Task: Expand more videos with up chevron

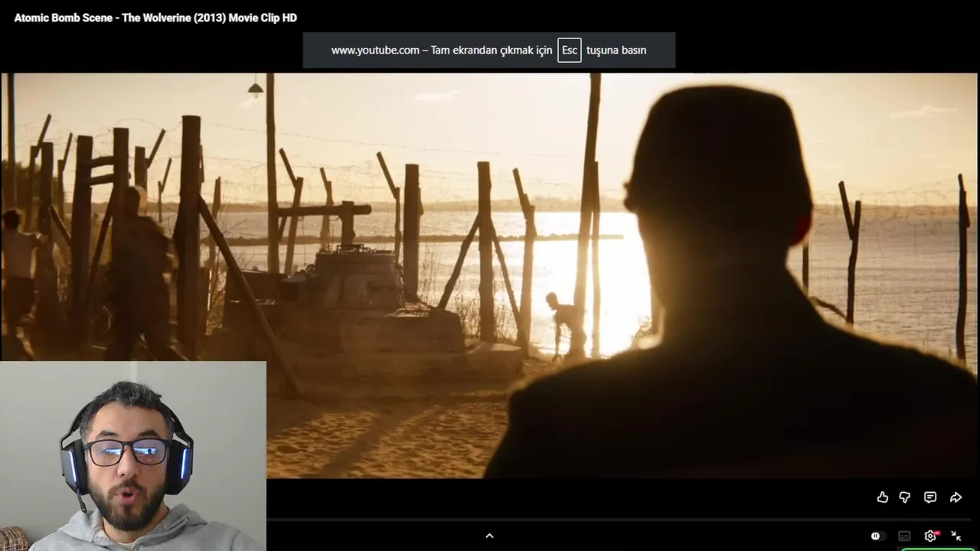Action: click(490, 536)
